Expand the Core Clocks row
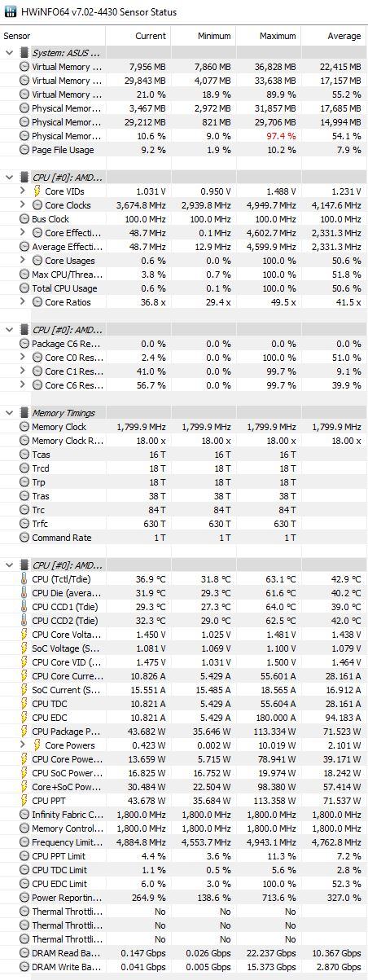This screenshot has height=980, width=368. click(x=23, y=205)
